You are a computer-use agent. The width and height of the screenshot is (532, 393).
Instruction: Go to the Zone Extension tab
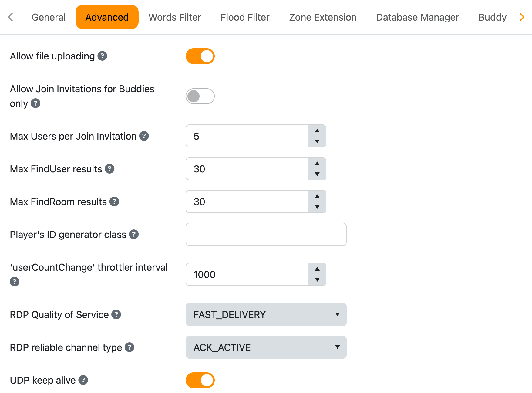(x=323, y=17)
